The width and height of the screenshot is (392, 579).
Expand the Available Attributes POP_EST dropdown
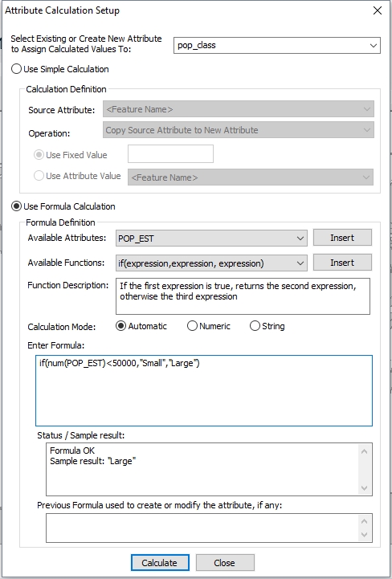click(x=211, y=239)
